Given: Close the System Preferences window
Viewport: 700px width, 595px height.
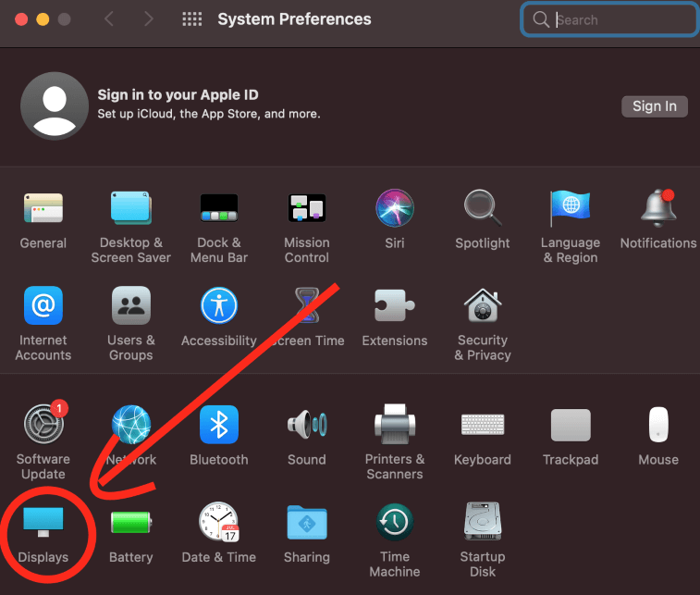Looking at the screenshot, I should (x=21, y=19).
